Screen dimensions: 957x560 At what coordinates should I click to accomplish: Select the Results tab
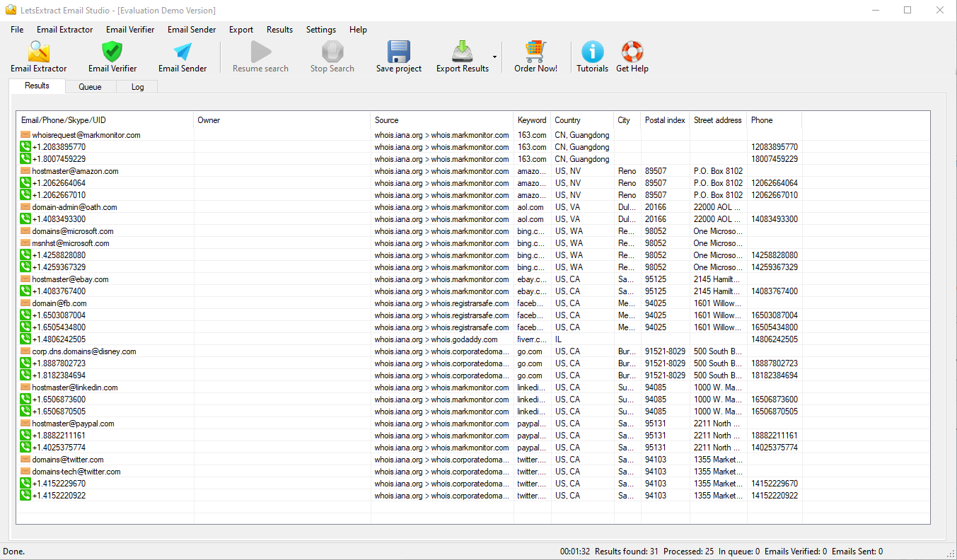click(37, 86)
